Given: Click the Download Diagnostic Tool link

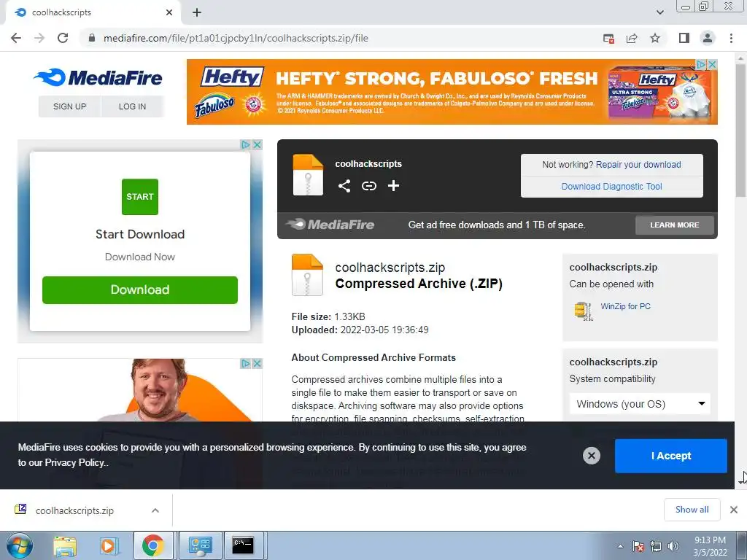Looking at the screenshot, I should click(x=612, y=187).
